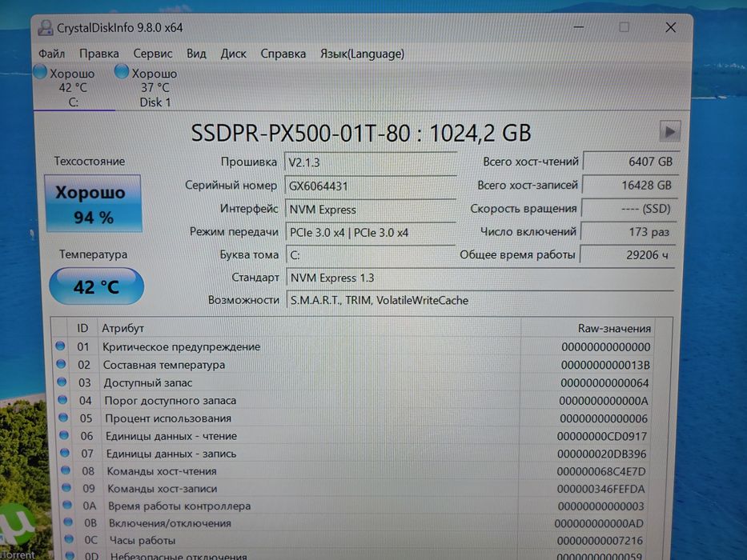Click the serial number field GX6064431
Screen dimensions: 747x560
click(371, 186)
